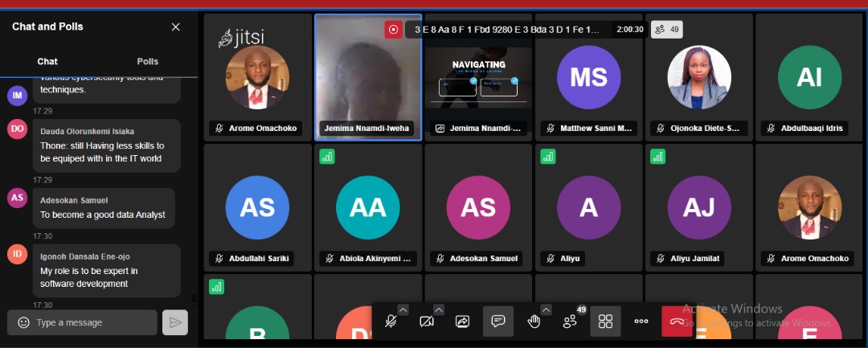868x348 pixels.
Task: Click message 'To become a good data Analyst'
Action: tap(102, 215)
